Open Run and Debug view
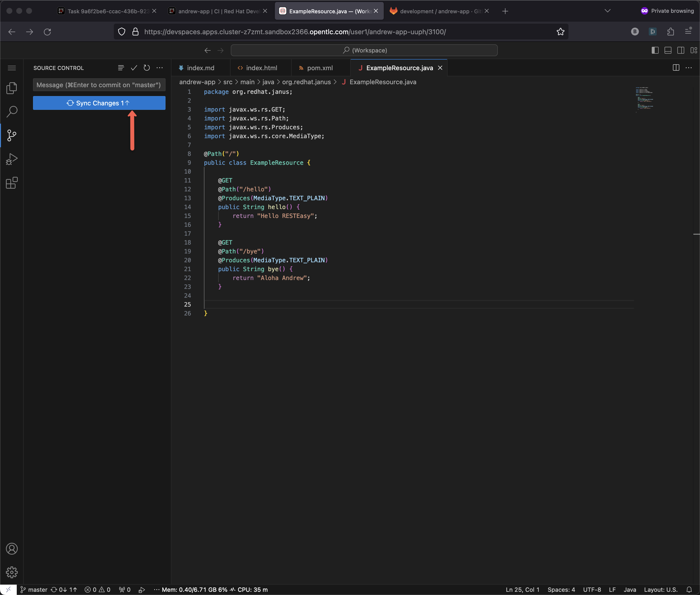Viewport: 700px width, 595px height. [12, 159]
